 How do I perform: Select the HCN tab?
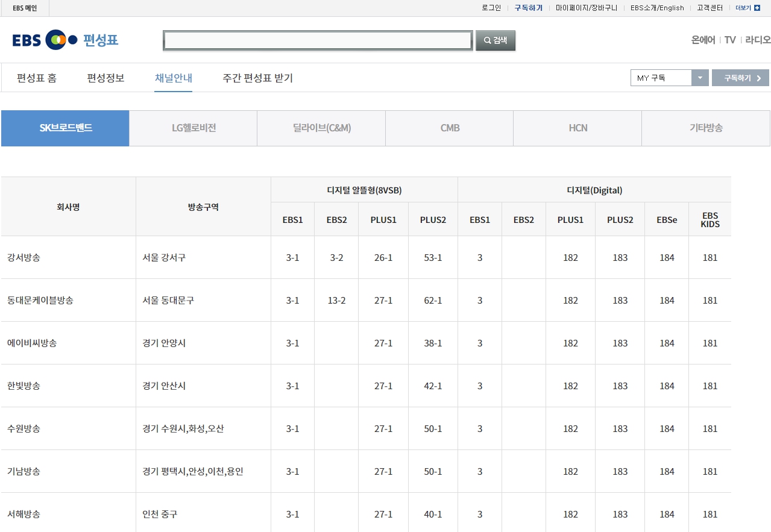577,128
